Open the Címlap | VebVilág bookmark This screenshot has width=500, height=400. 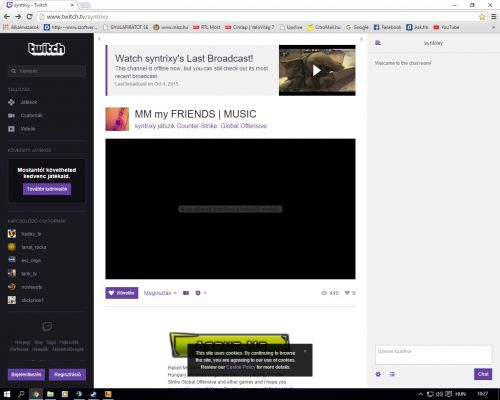tap(250, 27)
